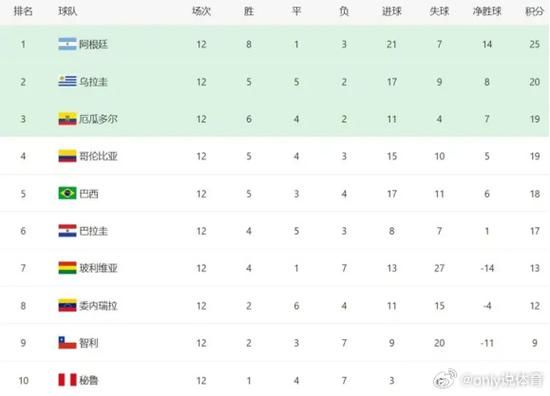Select the 排名 column header
This screenshot has height=396, width=550.
(x=23, y=11)
